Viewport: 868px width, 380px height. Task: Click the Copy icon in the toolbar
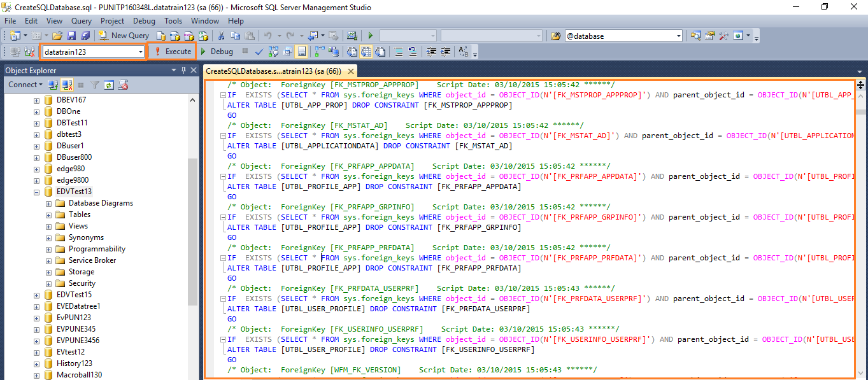[236, 36]
